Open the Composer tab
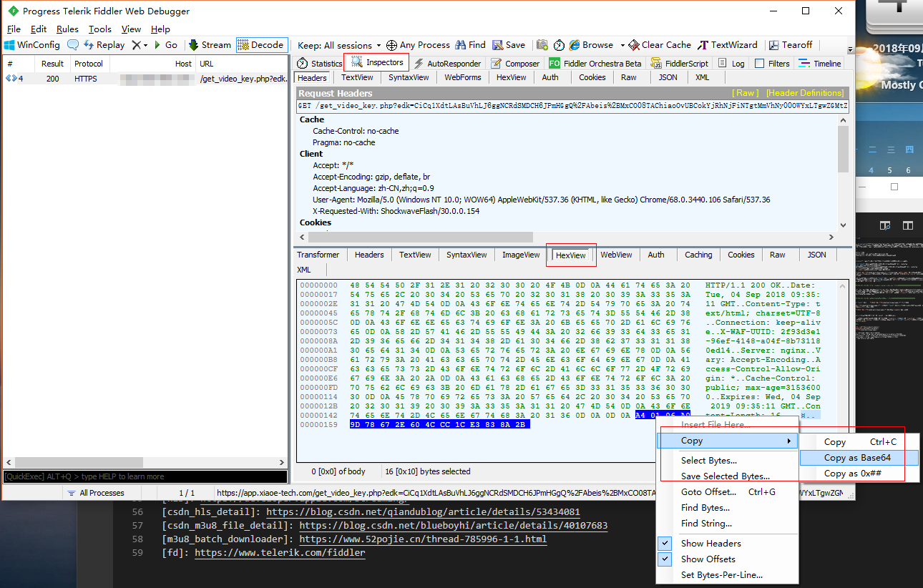The image size is (923, 588). point(515,63)
